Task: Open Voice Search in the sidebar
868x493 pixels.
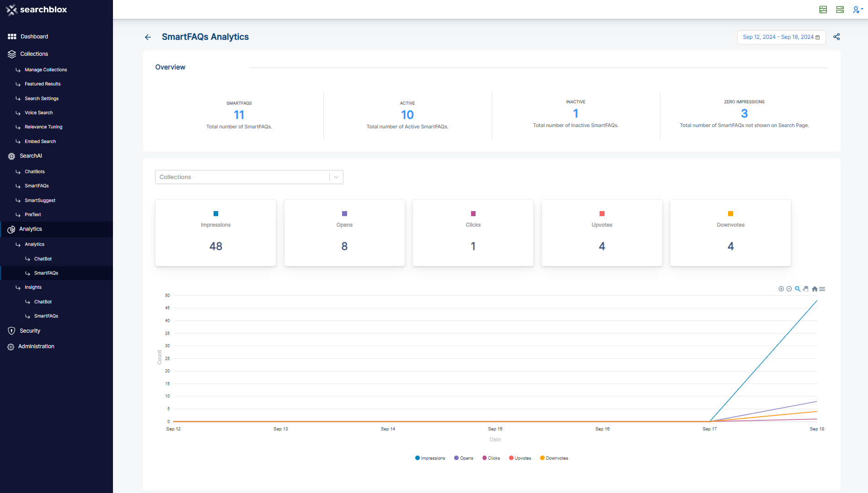Action: [x=38, y=113]
